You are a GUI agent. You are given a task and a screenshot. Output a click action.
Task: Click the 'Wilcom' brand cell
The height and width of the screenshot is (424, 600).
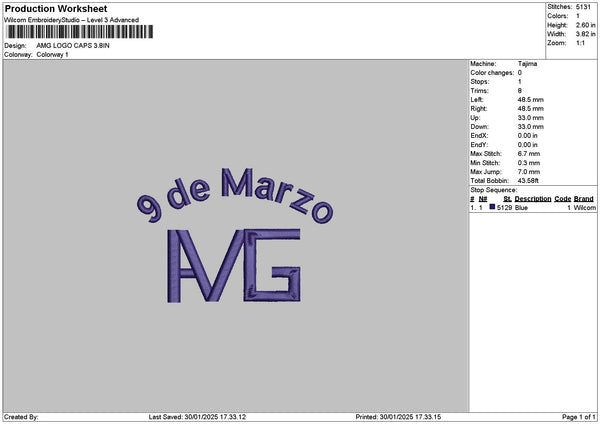584,207
